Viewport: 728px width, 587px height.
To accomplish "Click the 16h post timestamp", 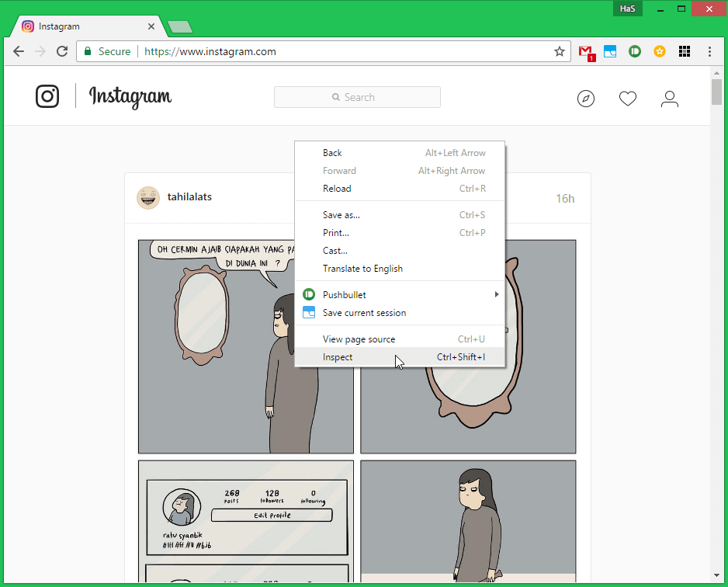I will coord(565,199).
